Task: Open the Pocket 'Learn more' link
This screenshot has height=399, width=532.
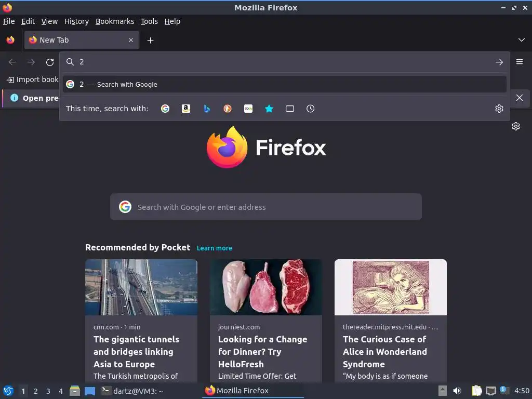Action: (x=215, y=248)
